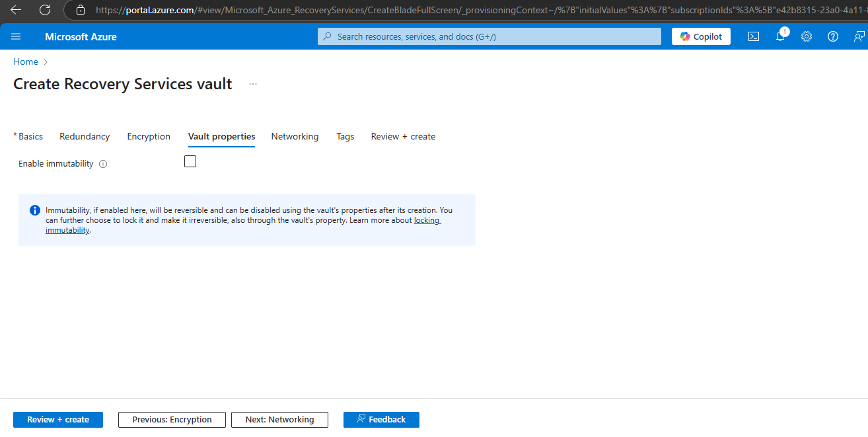The height and width of the screenshot is (437, 868).
Task: Click the Enable immutability info icon
Action: 103,164
